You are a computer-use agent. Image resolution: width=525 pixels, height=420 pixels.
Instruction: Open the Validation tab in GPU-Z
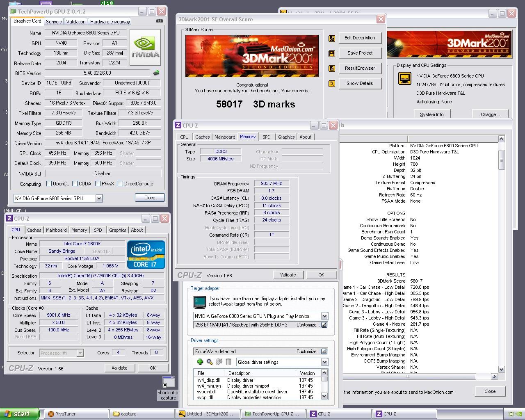tap(76, 22)
